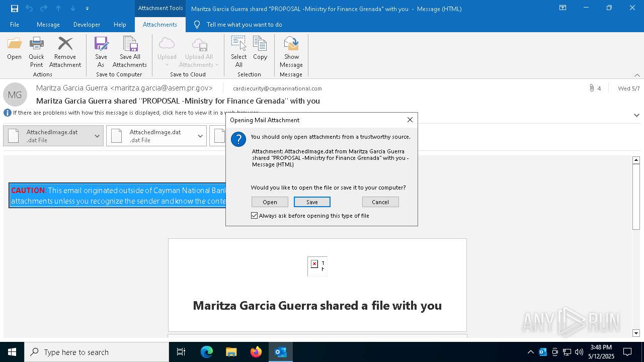This screenshot has width=644, height=362.
Task: Launch Microsoft Edge from taskbar
Action: (x=207, y=352)
